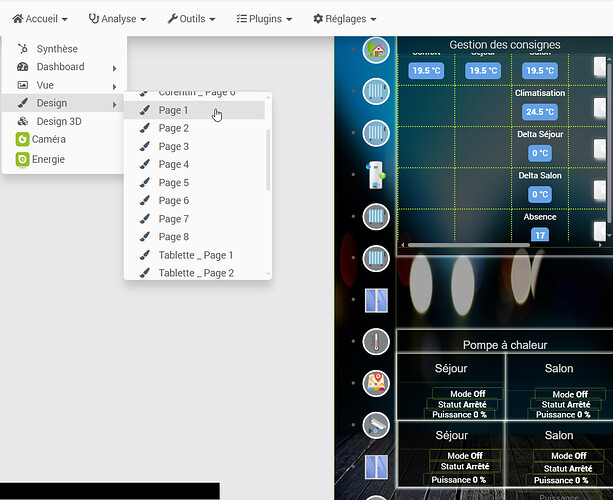Click vertical scrollbar of Gestion des consignes
This screenshot has height=500, width=613.
tap(610, 141)
